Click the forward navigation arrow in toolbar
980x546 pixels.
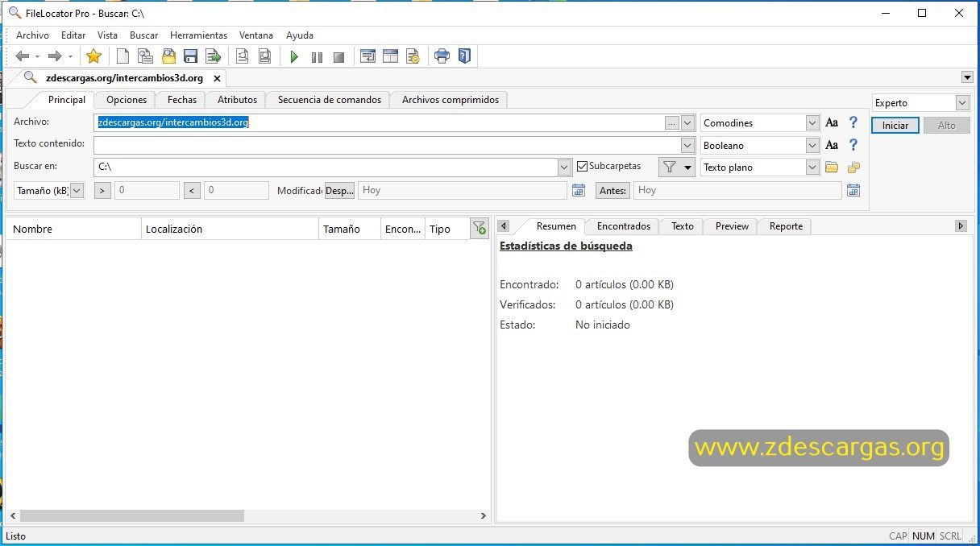[x=55, y=56]
